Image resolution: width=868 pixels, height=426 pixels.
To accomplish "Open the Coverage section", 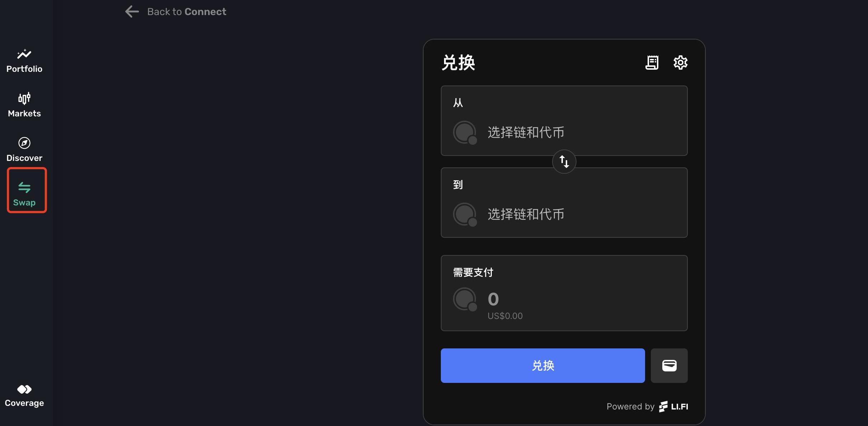I will coord(24,396).
